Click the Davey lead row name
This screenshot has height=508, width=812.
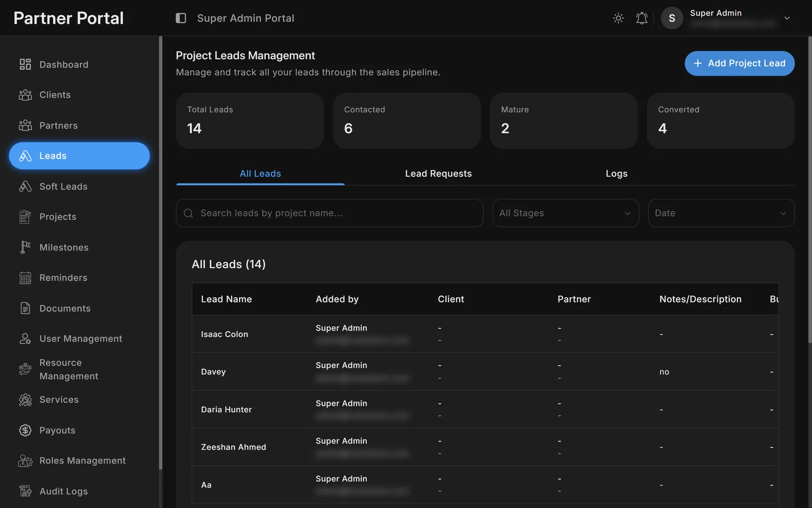click(x=213, y=372)
